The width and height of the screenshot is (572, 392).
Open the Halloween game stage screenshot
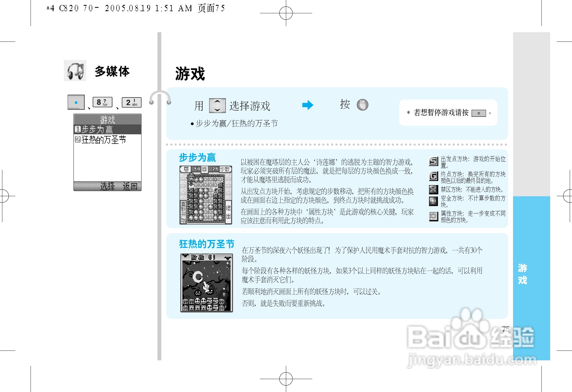pos(207,283)
